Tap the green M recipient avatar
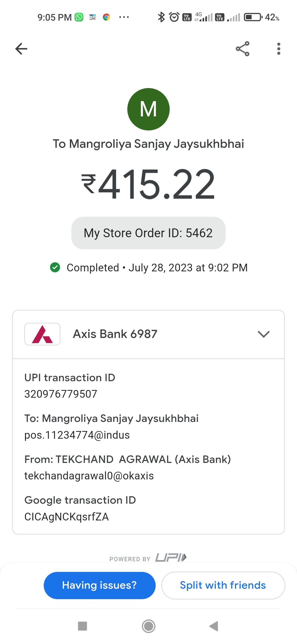 148,109
